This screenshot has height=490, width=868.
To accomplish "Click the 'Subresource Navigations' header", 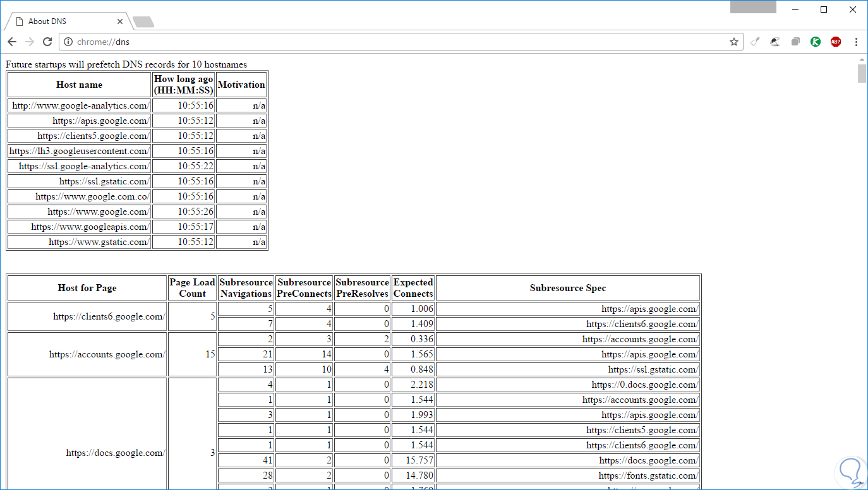I will click(x=246, y=288).
